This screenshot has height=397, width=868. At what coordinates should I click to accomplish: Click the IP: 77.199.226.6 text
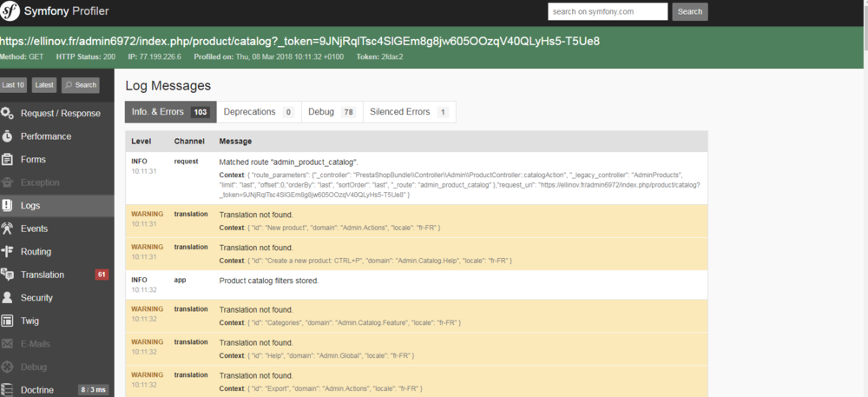155,57
